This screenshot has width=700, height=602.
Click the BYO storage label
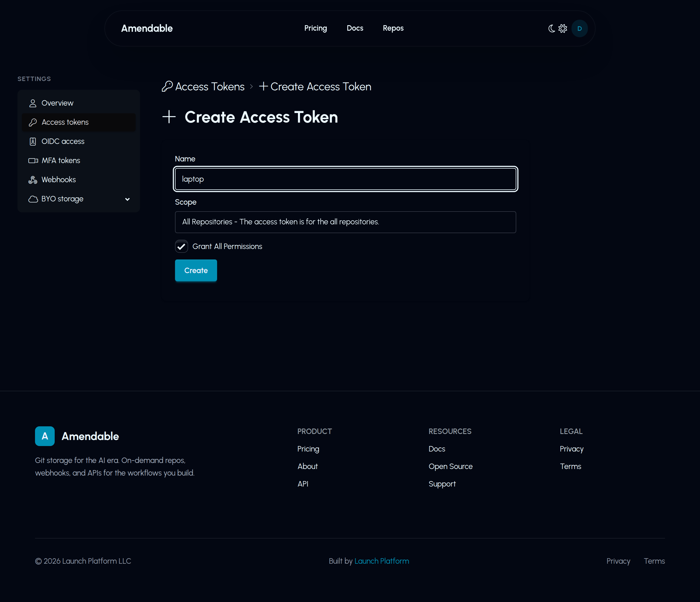point(62,199)
